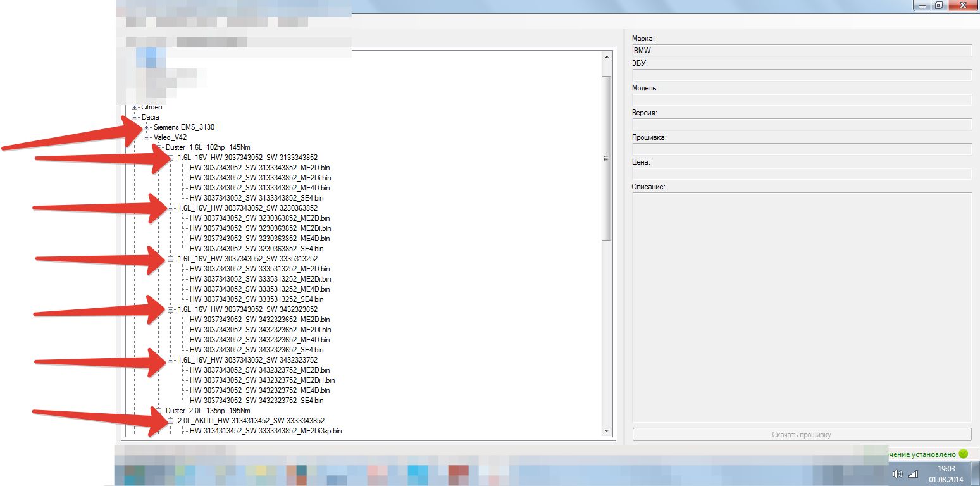Collapse the Dacia tree node
This screenshot has height=486, width=980.
[x=135, y=117]
